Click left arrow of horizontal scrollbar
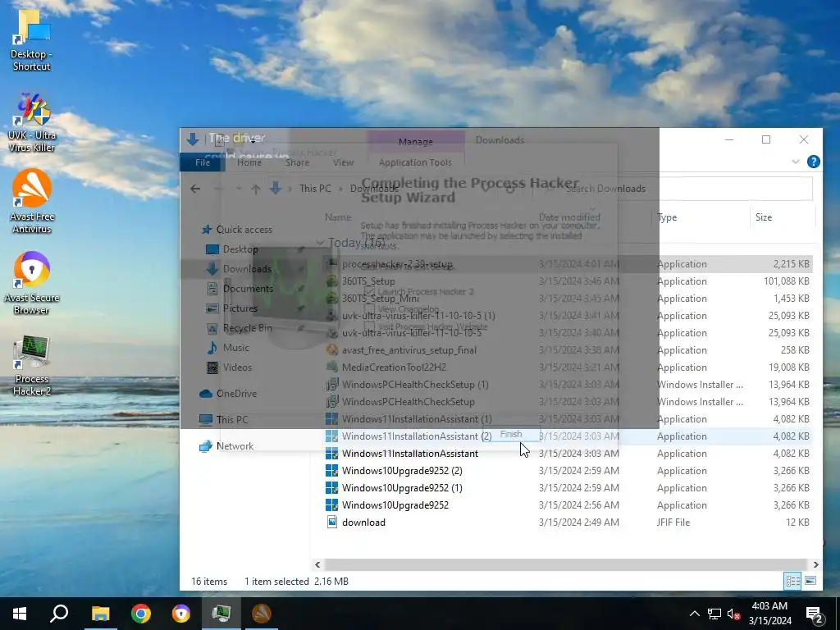 pos(317,564)
